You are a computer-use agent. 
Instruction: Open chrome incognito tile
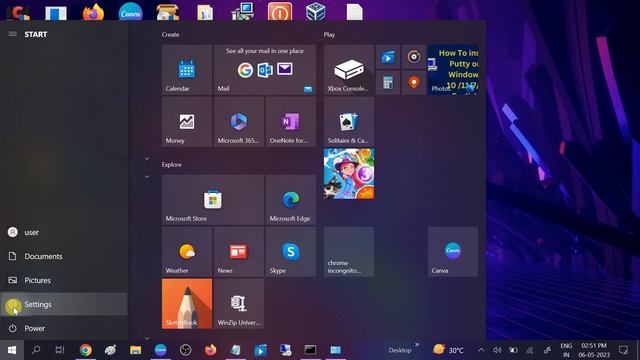[x=349, y=251]
